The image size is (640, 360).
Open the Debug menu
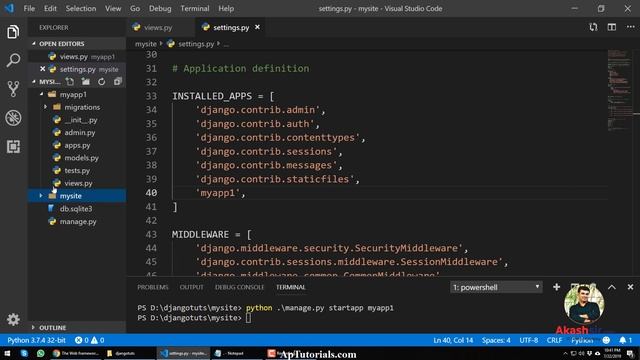160,8
